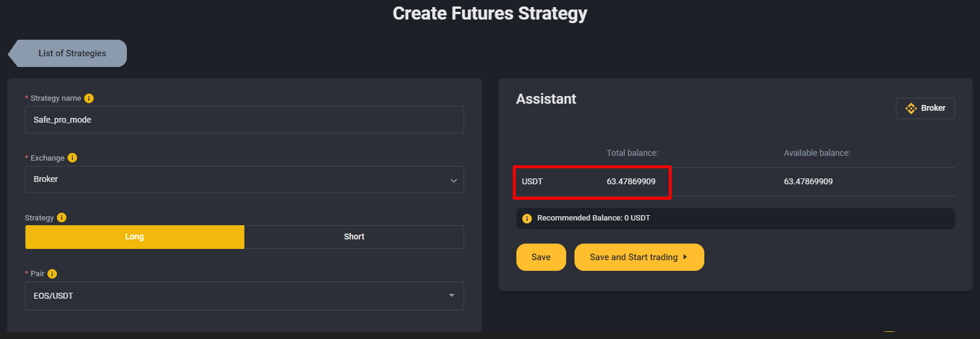Click the Strategy info icon

point(62,218)
